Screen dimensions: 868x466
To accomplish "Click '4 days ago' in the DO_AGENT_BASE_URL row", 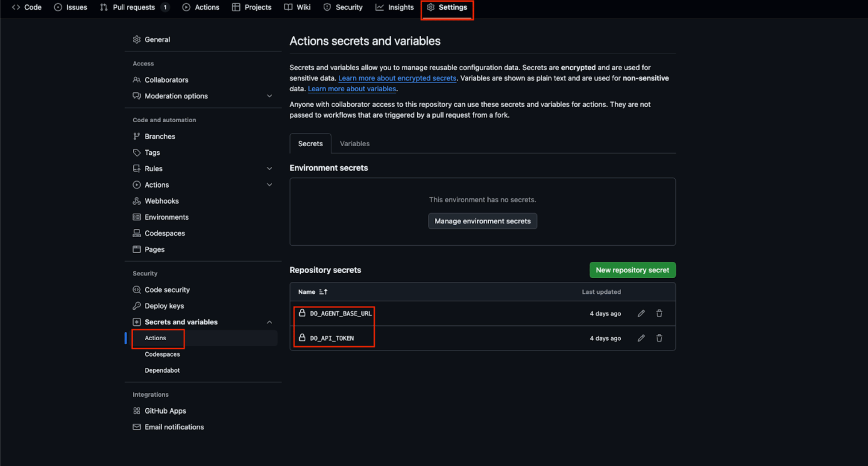I will tap(605, 314).
